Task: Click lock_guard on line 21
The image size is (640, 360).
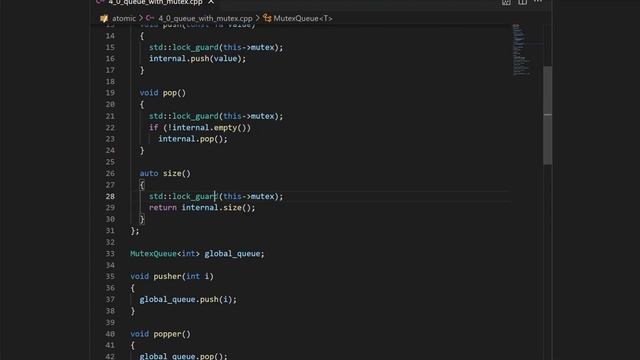Action: click(x=196, y=116)
